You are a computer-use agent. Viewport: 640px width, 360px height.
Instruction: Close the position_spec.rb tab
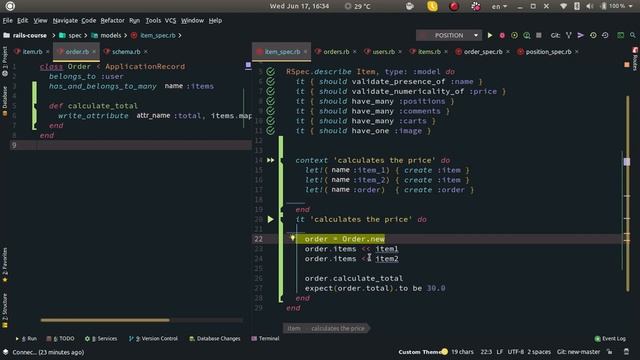pos(576,52)
